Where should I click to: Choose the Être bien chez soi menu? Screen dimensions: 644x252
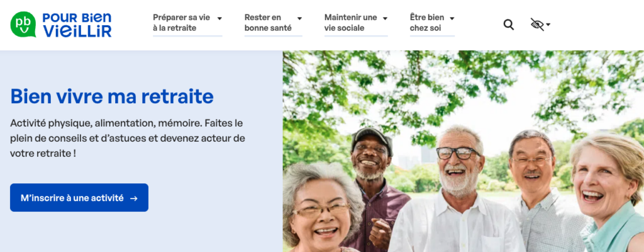coord(427,23)
